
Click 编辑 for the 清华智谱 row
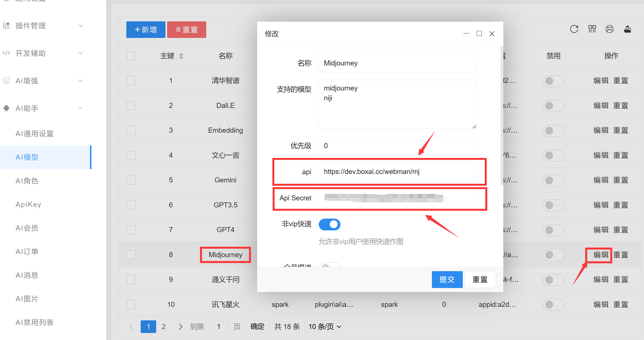click(x=601, y=81)
